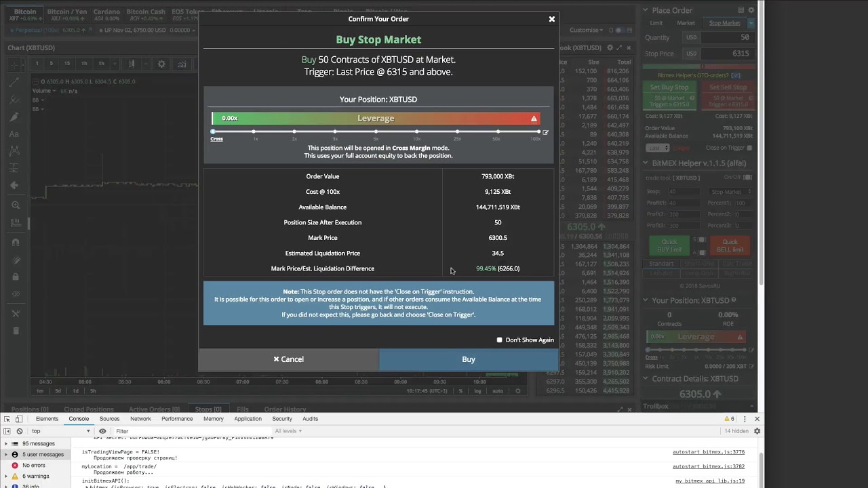Expand the orderbook panel to fullscreen

[x=619, y=47]
